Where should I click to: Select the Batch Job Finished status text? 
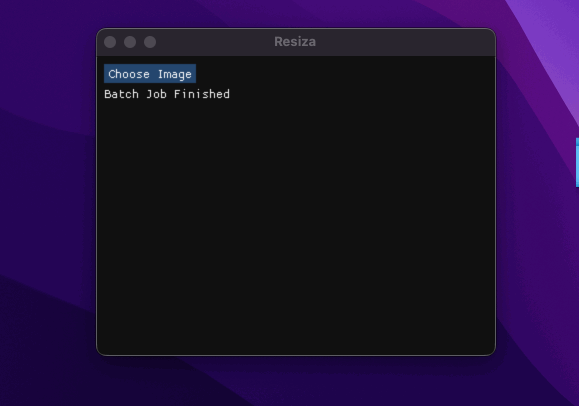167,94
